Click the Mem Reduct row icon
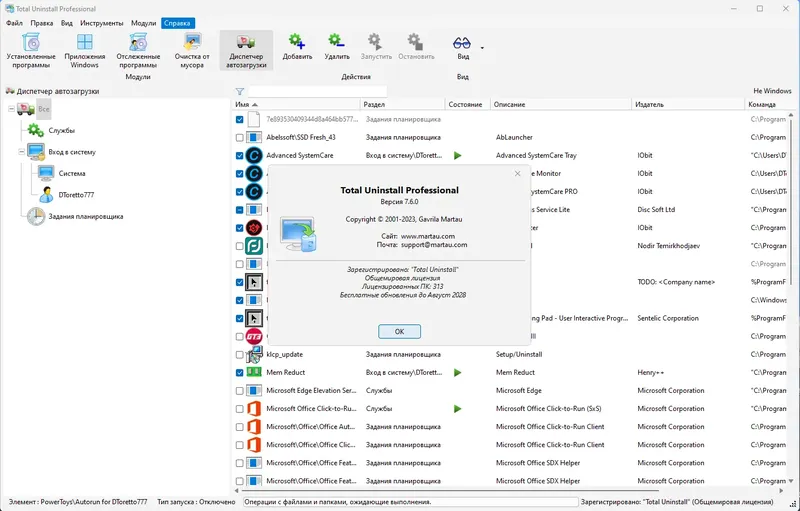 point(254,372)
